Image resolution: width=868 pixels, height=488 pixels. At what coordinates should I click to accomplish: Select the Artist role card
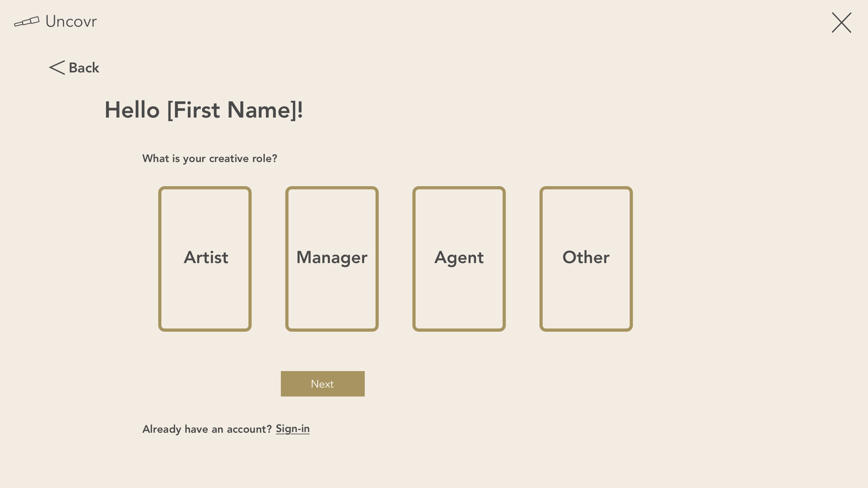point(205,259)
